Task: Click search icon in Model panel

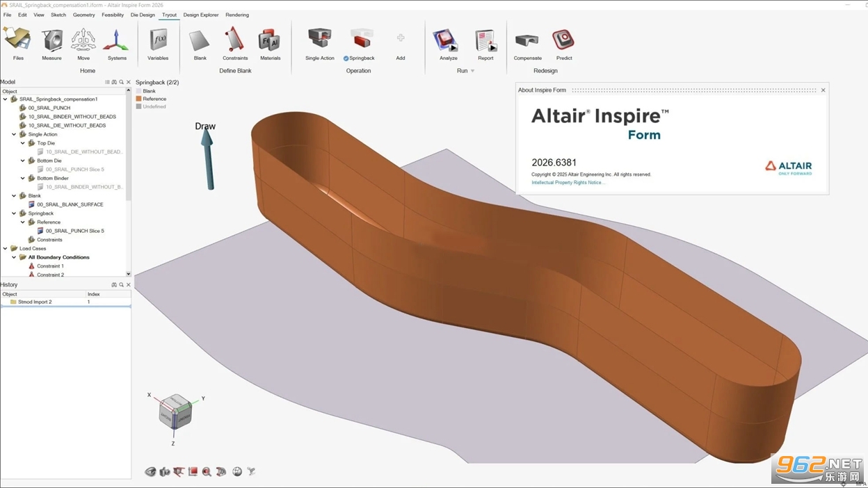Action: pyautogui.click(x=121, y=82)
